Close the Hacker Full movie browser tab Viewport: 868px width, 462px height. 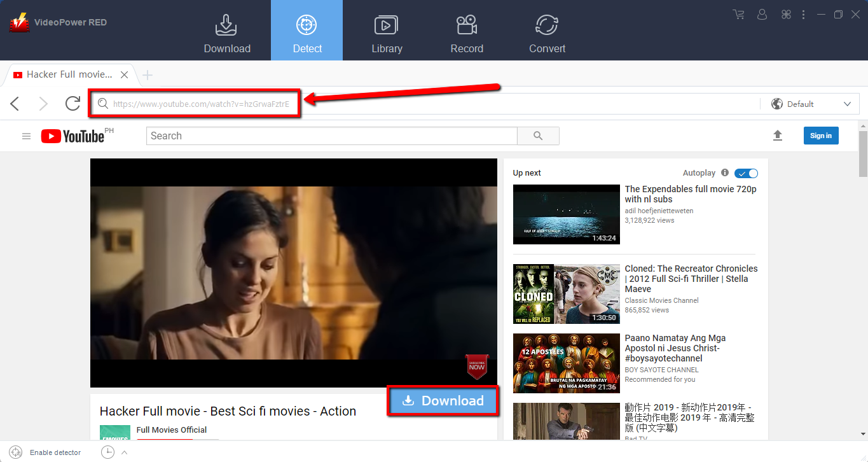(x=125, y=75)
